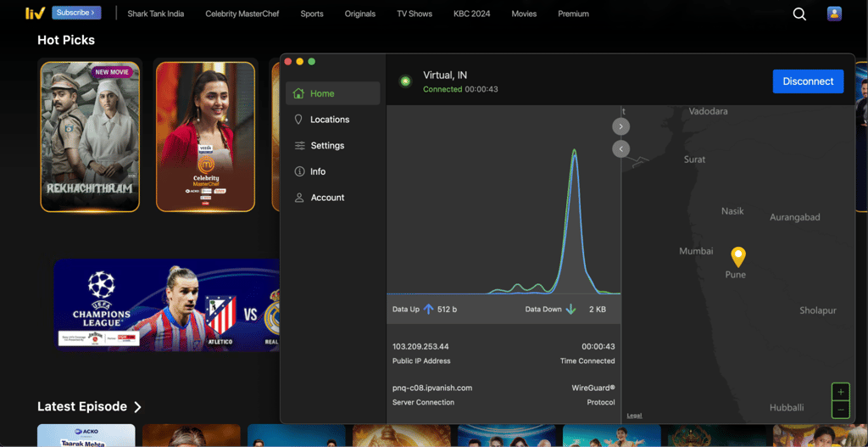Screen dimensions: 868x447
Task: Click the yellow Pune map pin marker
Action: click(x=738, y=257)
